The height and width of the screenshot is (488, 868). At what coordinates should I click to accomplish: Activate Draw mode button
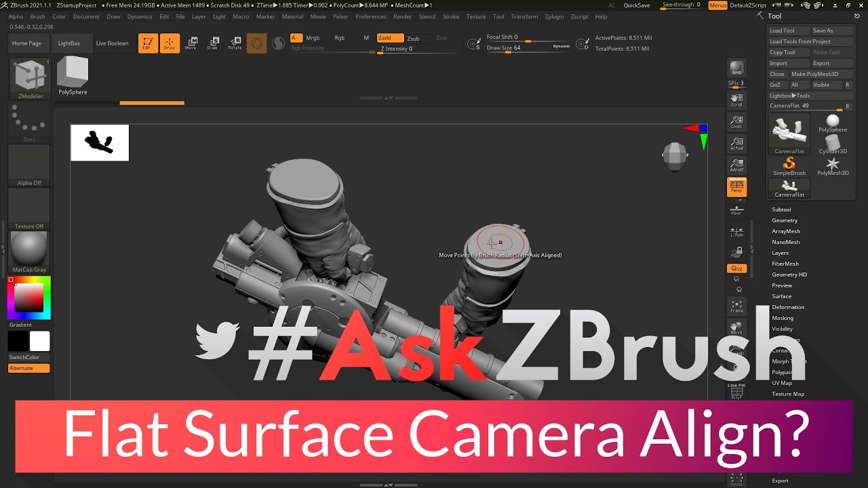pos(170,43)
